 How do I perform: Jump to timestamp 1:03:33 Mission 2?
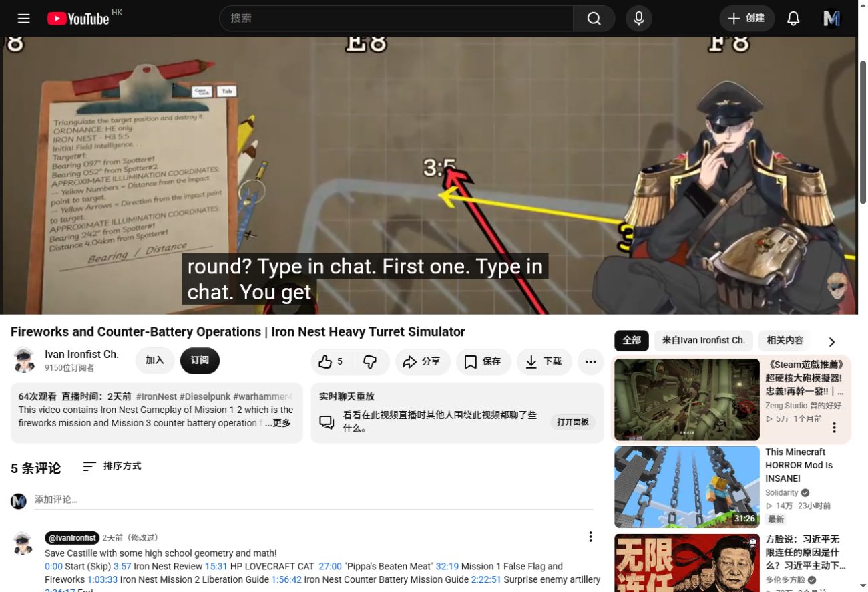pyautogui.click(x=102, y=580)
